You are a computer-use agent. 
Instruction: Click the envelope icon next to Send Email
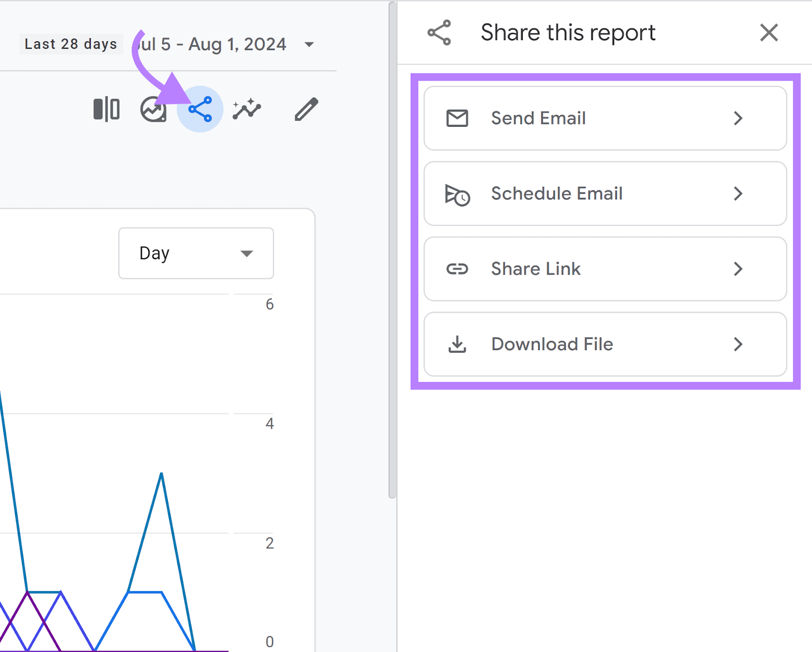coord(457,118)
